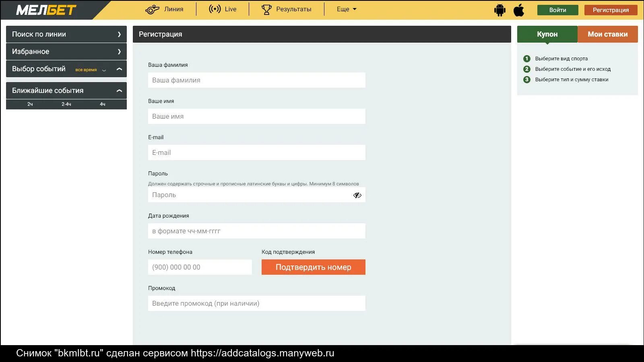Screen dimensions: 644x362
Task: Click step 3 Выберите тип и сумму ставки
Action: tap(566, 80)
